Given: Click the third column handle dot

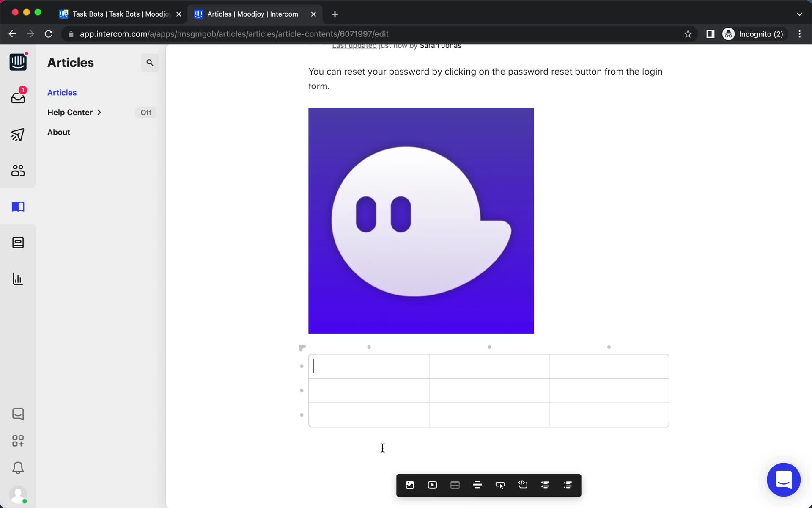Looking at the screenshot, I should click(609, 347).
